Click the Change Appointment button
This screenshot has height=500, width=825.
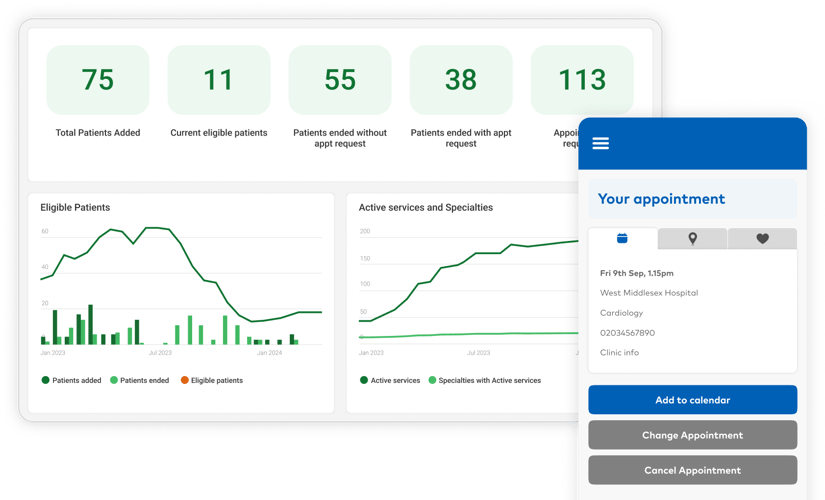click(692, 435)
